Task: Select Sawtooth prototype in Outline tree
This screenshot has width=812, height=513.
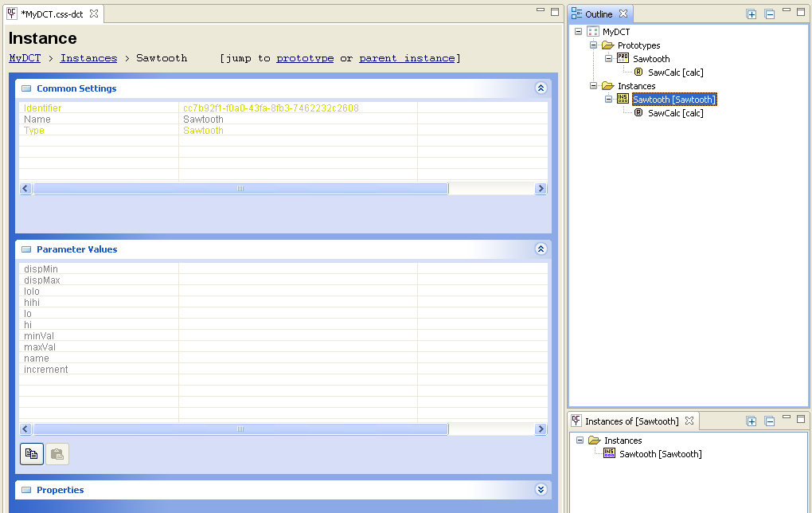Action: (651, 59)
